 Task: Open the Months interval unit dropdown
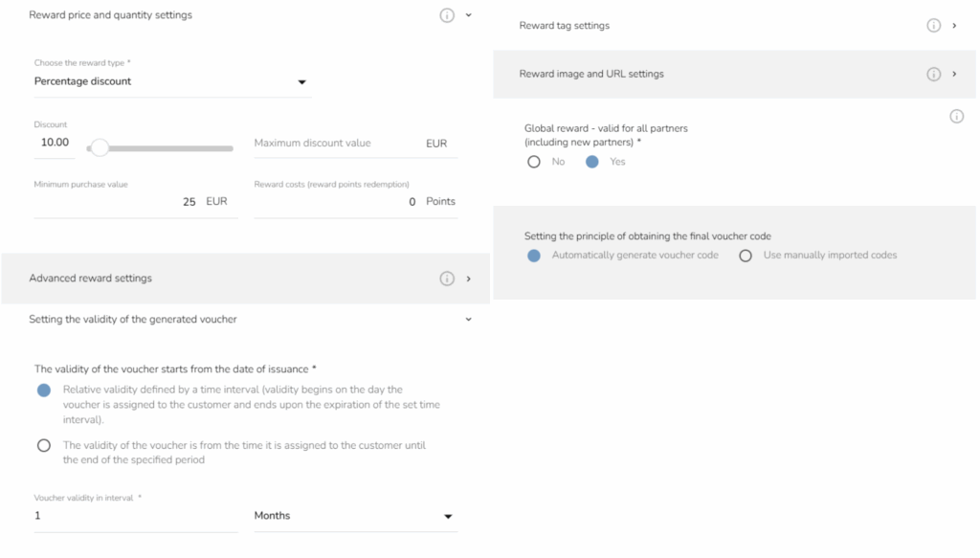click(x=356, y=516)
